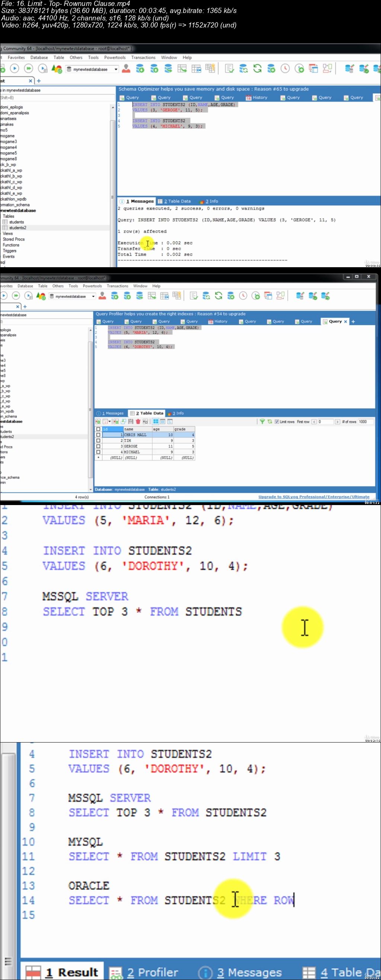Click the Result tab grid icon in bottom frame
This screenshot has width=381, height=980.
click(33, 972)
